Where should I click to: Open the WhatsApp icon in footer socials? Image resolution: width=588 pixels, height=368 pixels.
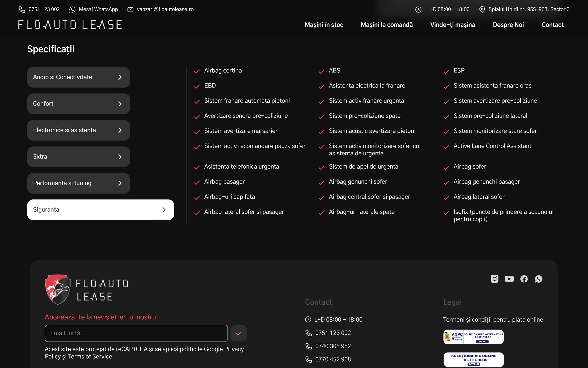click(539, 279)
